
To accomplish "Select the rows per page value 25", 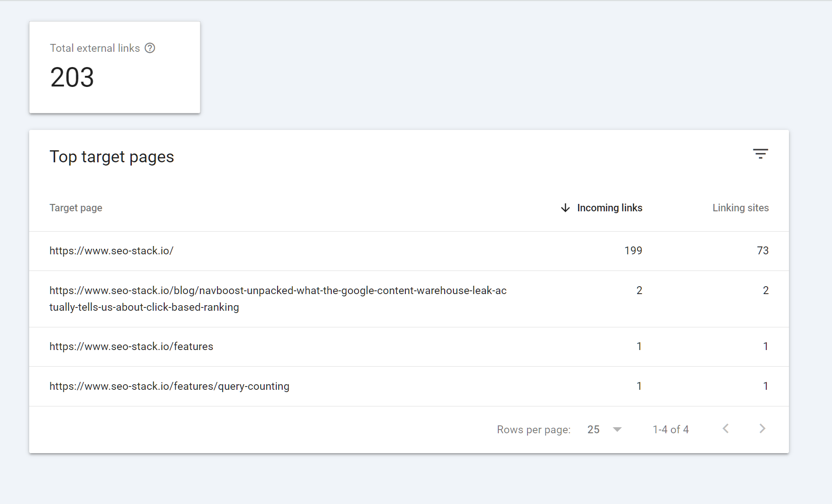I will 593,430.
